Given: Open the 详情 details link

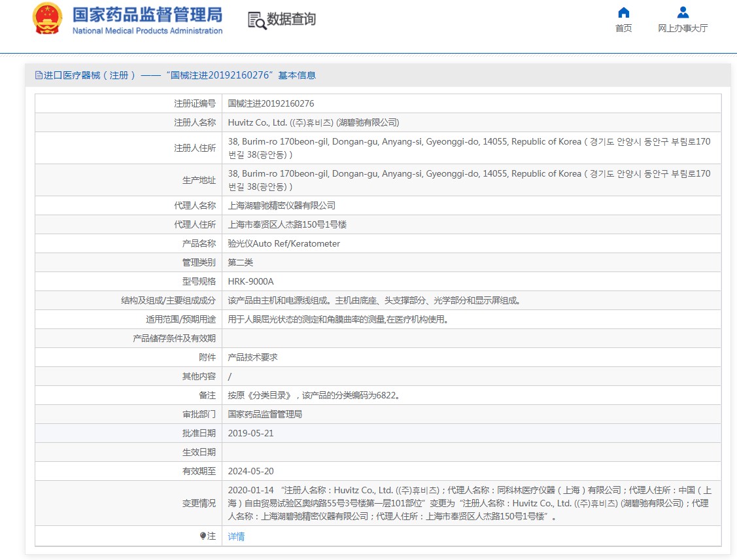Looking at the screenshot, I should [236, 536].
